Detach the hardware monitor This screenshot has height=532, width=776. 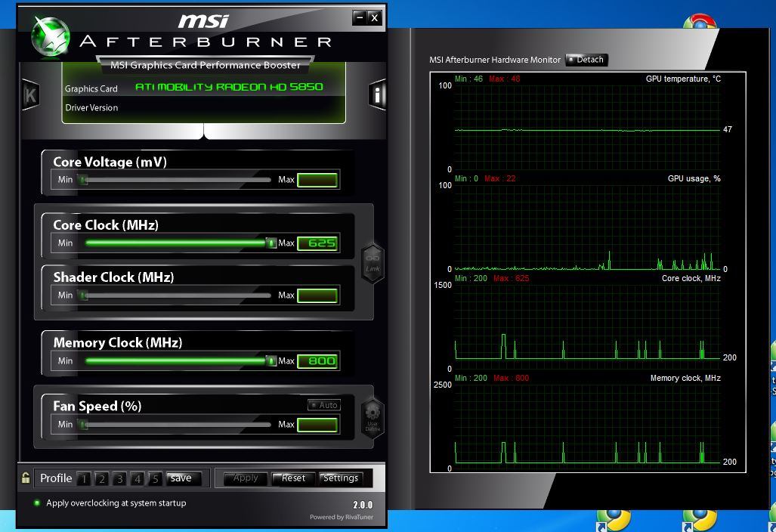point(586,60)
